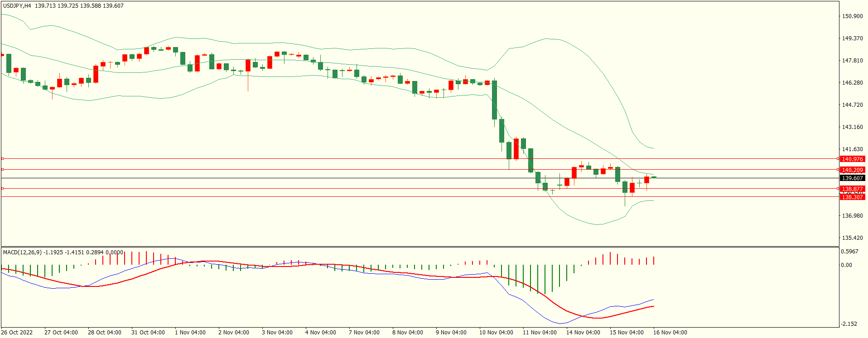The image size is (868, 338).
Task: Click the large green candle on 10 Nov
Action: click(494, 100)
